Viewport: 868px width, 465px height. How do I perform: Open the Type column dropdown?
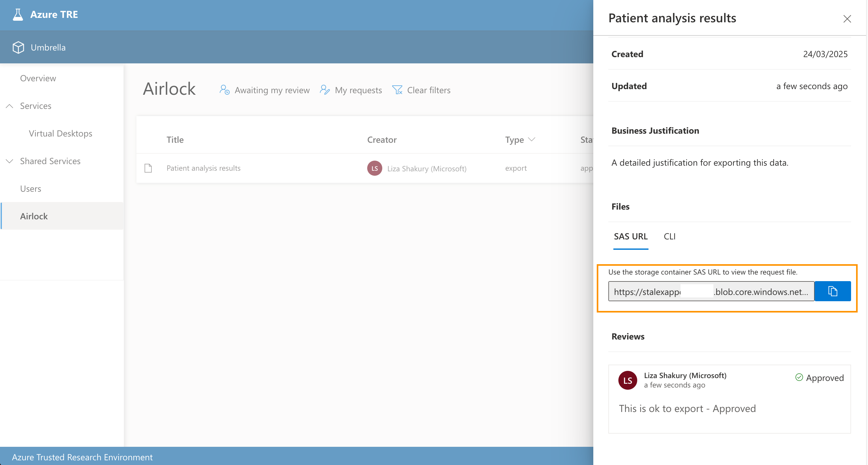532,140
